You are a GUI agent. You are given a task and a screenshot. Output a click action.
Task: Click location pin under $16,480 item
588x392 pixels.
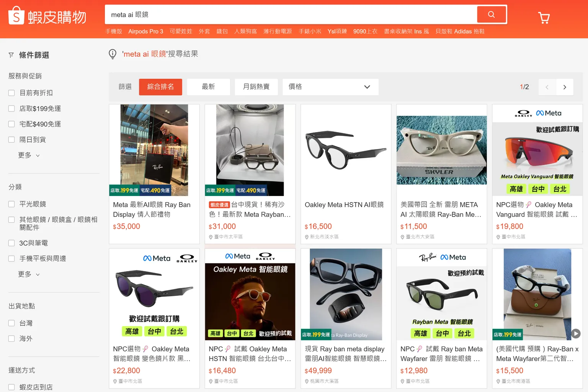[x=211, y=381]
